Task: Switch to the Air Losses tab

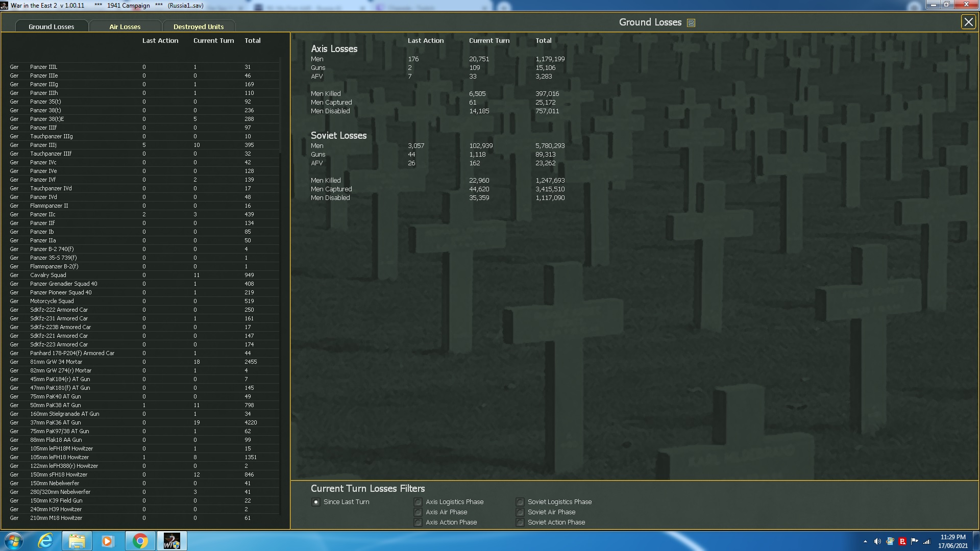Action: (125, 27)
